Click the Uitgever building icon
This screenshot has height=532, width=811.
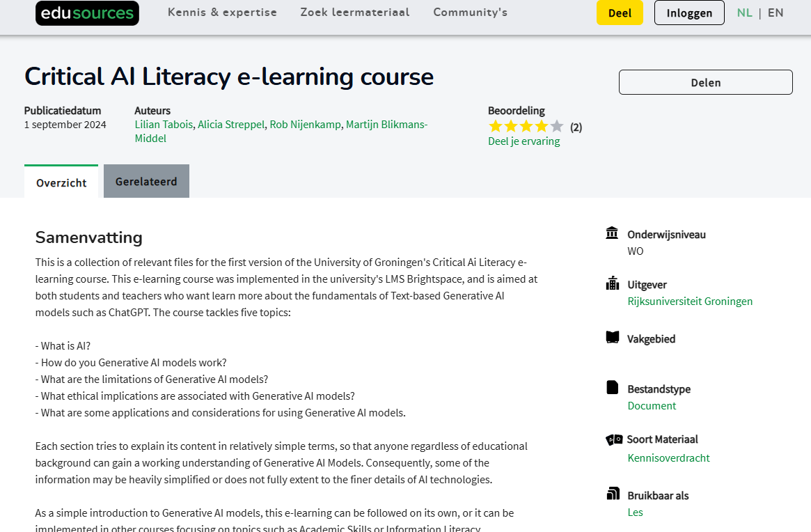point(612,283)
